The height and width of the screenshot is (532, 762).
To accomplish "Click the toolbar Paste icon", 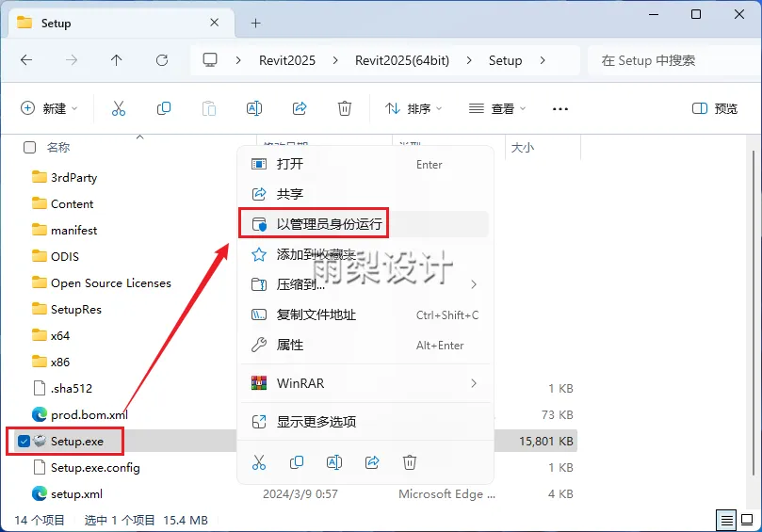I will (209, 108).
